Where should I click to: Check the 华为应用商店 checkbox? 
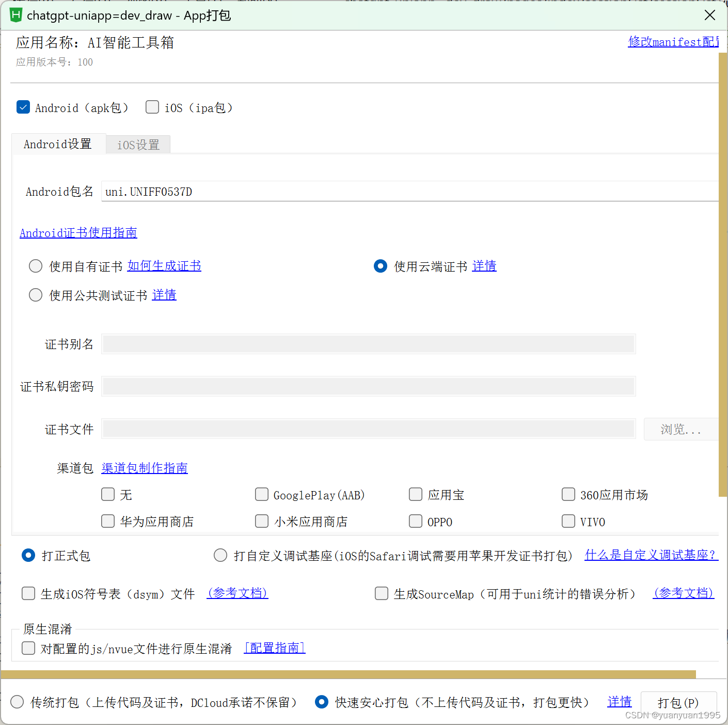pyautogui.click(x=108, y=521)
